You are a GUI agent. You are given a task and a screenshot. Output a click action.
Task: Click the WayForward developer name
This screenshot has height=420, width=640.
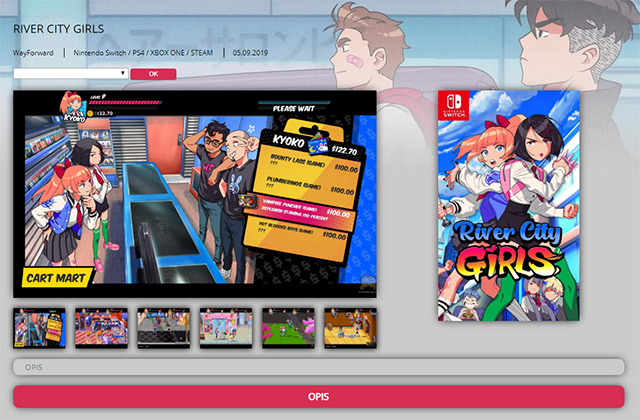tap(33, 53)
